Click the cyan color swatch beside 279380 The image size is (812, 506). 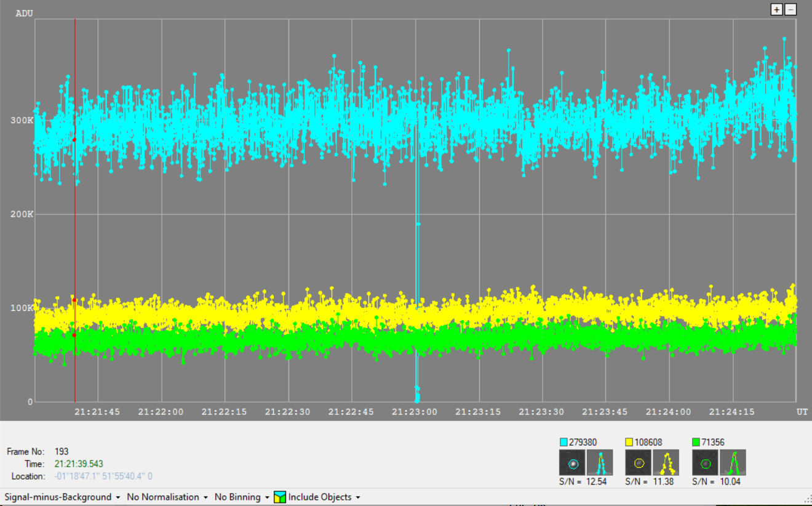coord(563,442)
